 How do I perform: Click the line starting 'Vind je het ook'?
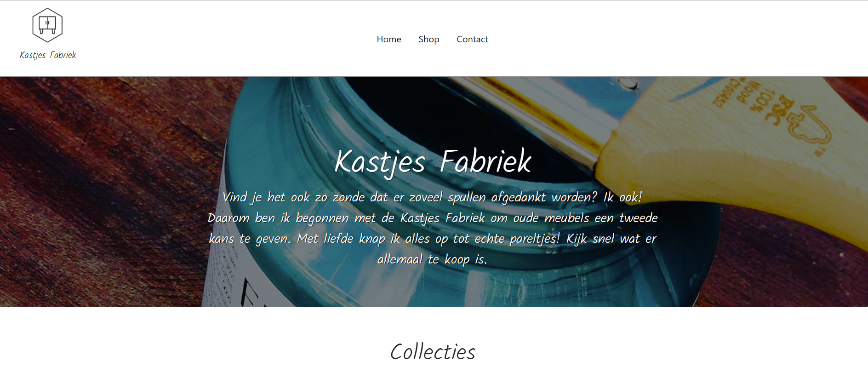pos(432,197)
